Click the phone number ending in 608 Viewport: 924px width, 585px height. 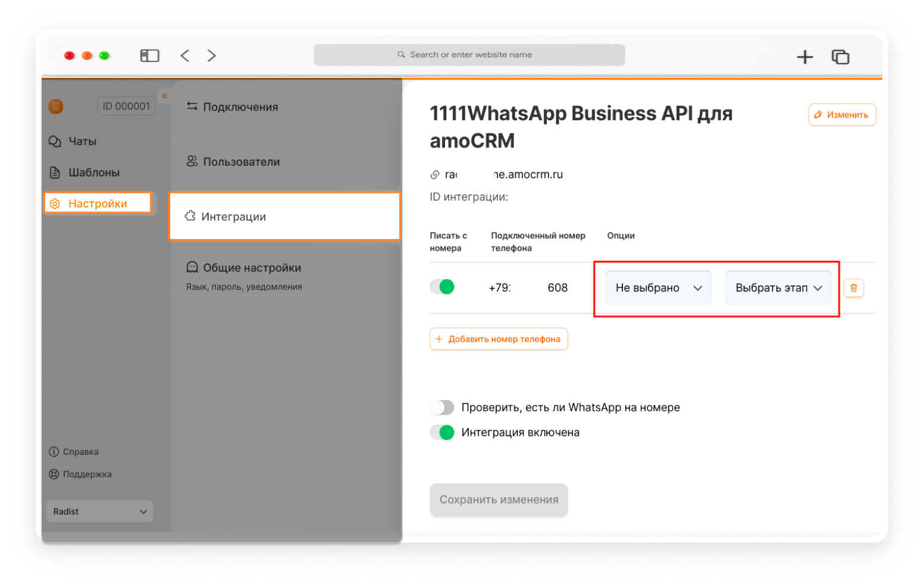tap(528, 288)
